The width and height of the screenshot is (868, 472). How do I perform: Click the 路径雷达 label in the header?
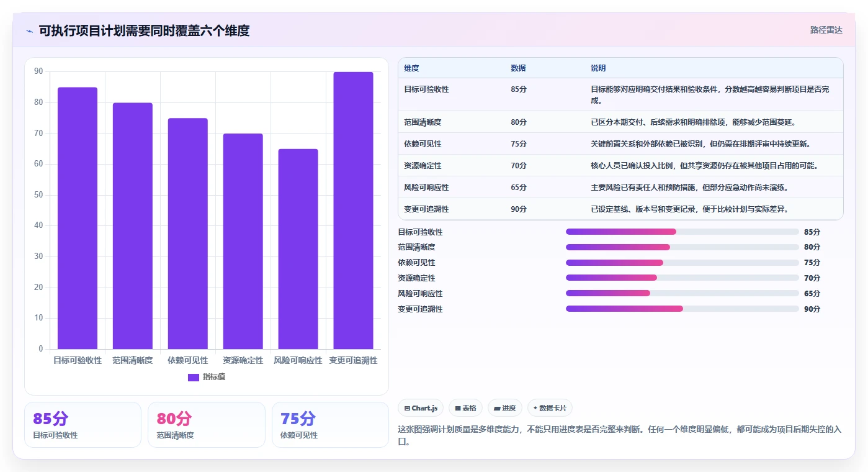pyautogui.click(x=826, y=30)
